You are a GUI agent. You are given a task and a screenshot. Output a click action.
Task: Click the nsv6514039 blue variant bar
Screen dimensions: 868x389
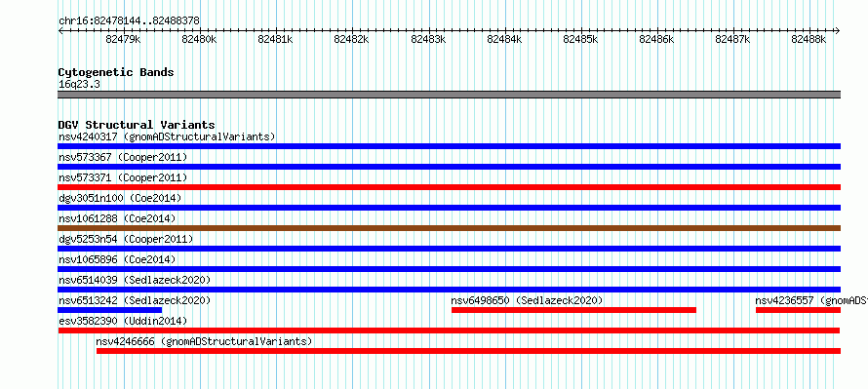(449, 290)
